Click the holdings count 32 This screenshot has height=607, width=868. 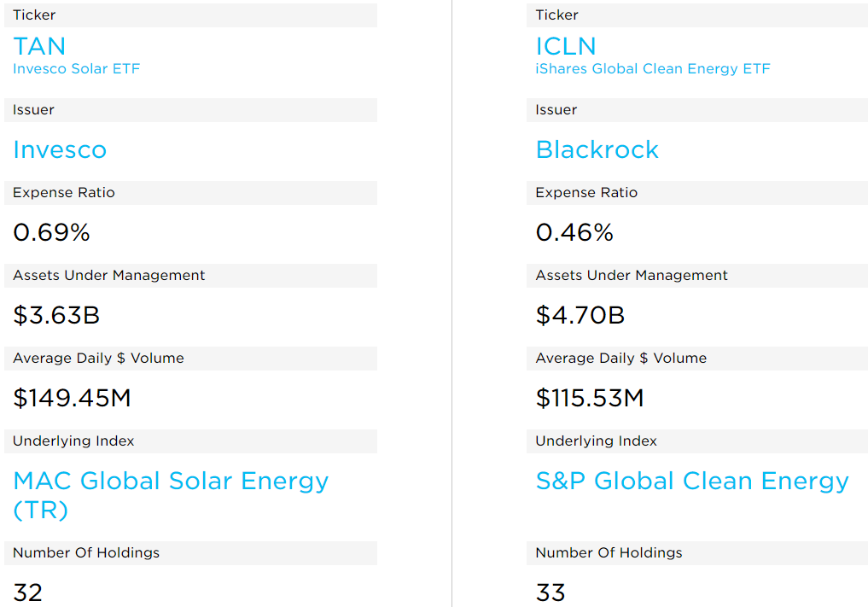tap(28, 592)
